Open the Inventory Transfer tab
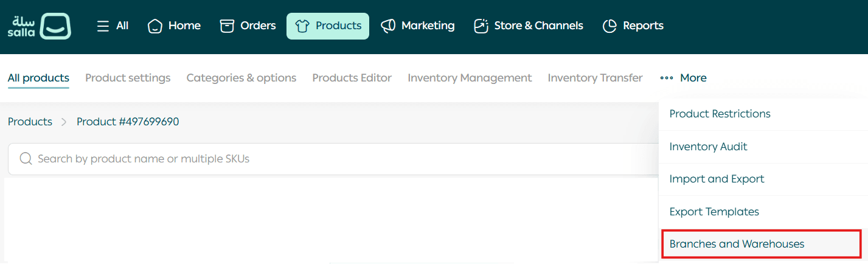Viewport: 868px width, 264px height. pos(595,78)
